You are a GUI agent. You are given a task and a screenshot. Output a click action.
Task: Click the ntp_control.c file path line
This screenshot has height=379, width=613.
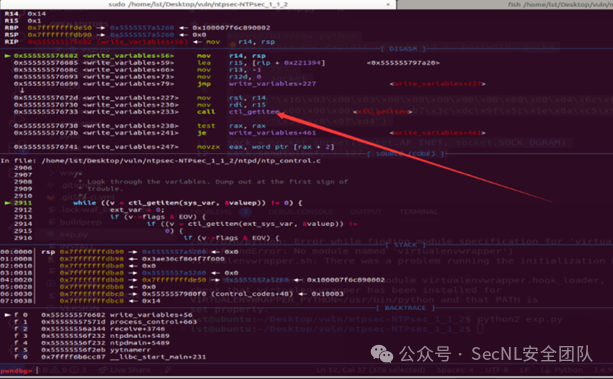(160, 161)
